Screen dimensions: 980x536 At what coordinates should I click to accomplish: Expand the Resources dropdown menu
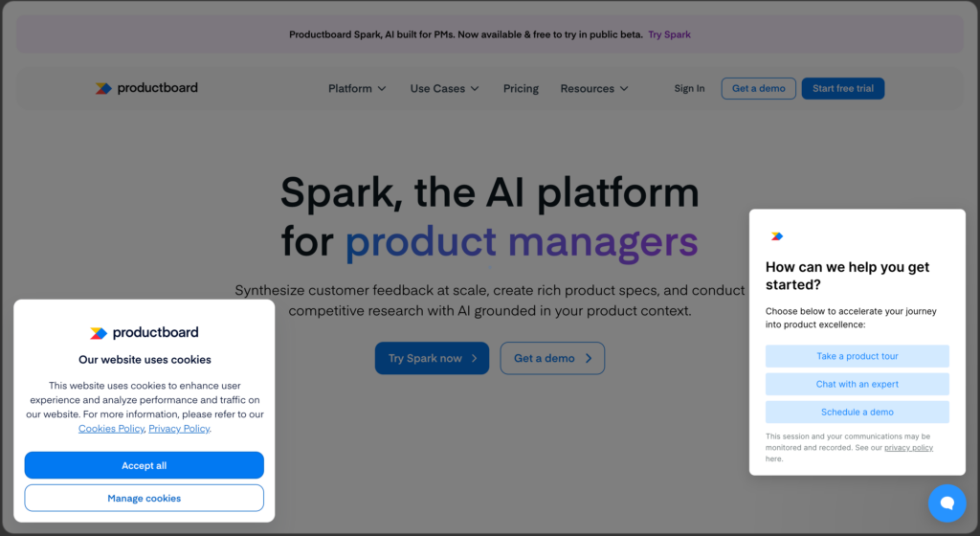[x=594, y=89]
